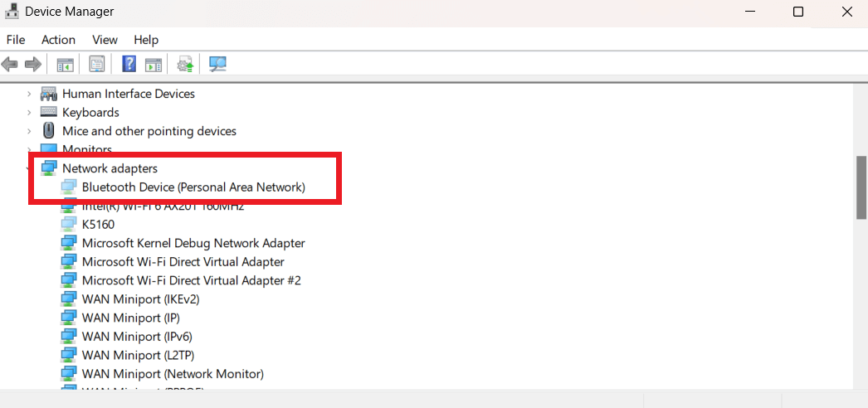Select WAN Miniport (IP) entry
This screenshot has width=868, height=408.
(x=130, y=318)
